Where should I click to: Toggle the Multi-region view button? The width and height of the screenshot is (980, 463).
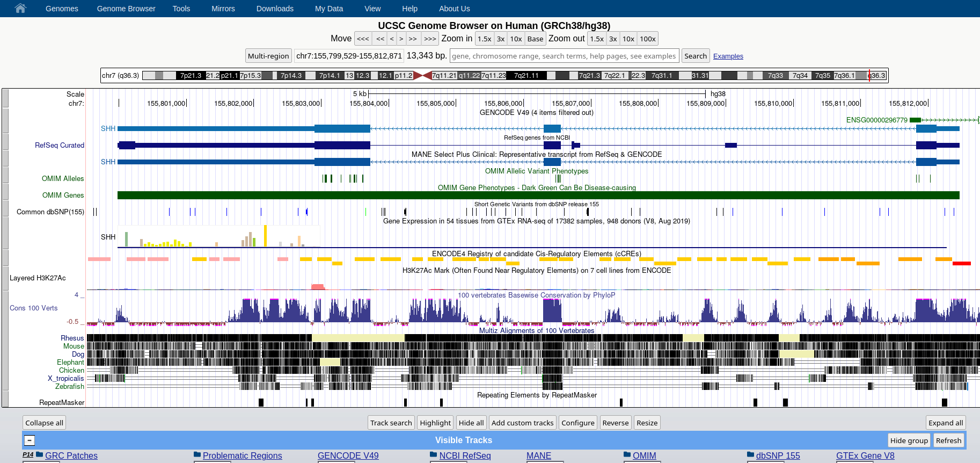268,56
